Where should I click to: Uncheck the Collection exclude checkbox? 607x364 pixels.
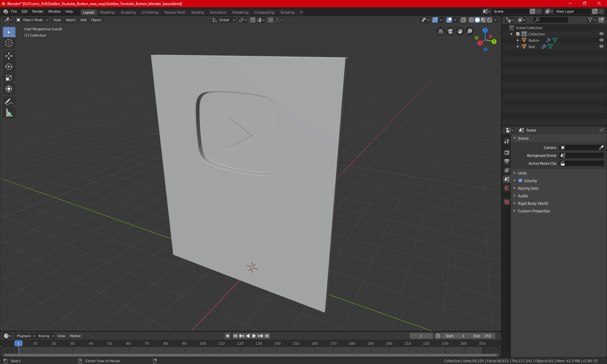click(518, 34)
